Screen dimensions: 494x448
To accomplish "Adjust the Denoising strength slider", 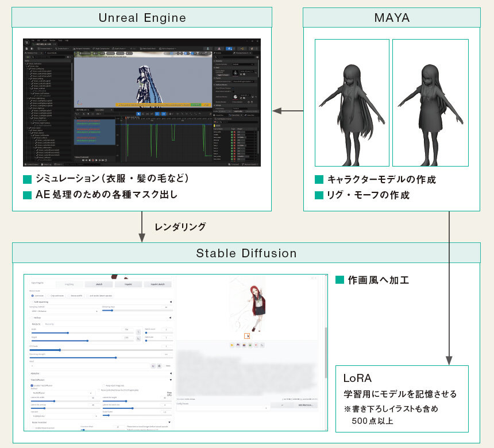I will click(101, 358).
